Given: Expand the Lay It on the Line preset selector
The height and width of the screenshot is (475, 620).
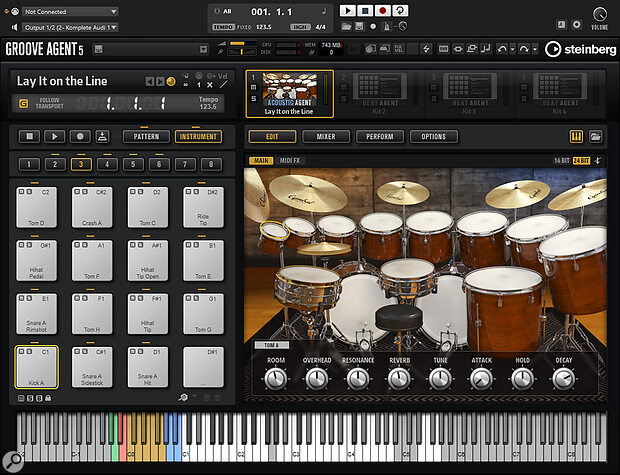Looking at the screenshot, I should click(62, 81).
